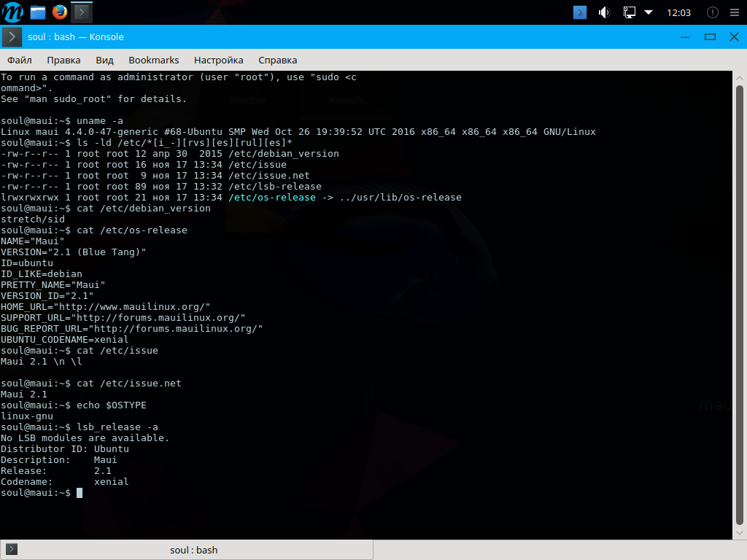Select the 'soul : bash' tab
The height and width of the screenshot is (560, 747).
[x=186, y=550]
